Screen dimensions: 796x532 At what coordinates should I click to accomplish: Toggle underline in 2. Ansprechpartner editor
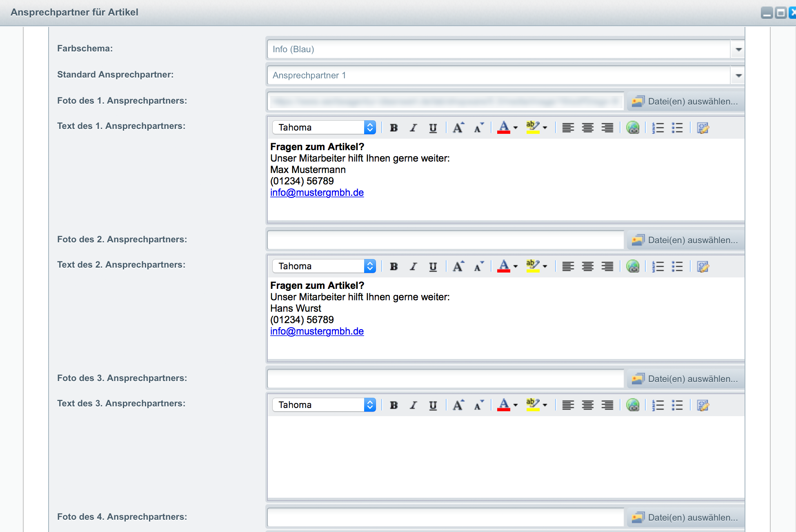click(433, 266)
